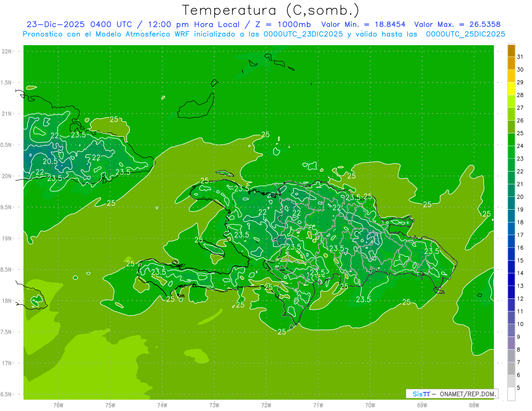Click the "21N" latitude axis label
Viewport: 532px width, 411px height.
pos(7,114)
